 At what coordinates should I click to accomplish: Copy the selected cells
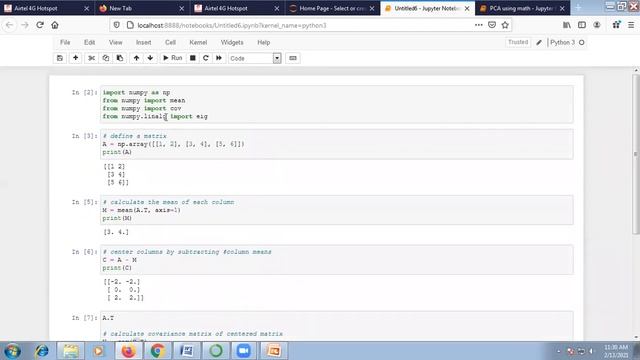click(106, 58)
